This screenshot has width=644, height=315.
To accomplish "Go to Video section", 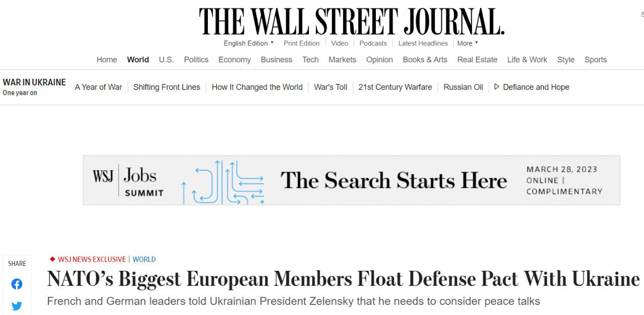I will [340, 43].
